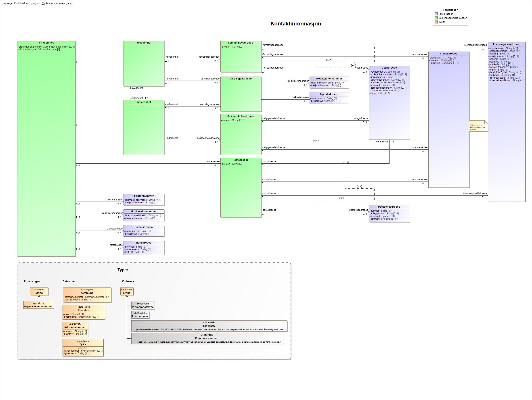Select the Typer section heading
This screenshot has width=532, height=400.
click(123, 270)
